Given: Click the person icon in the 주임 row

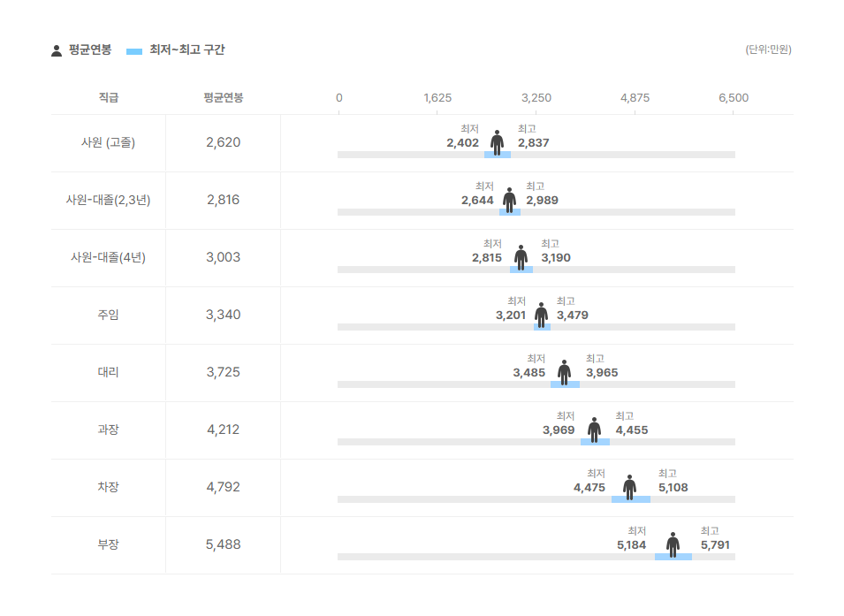Looking at the screenshot, I should [x=541, y=315].
